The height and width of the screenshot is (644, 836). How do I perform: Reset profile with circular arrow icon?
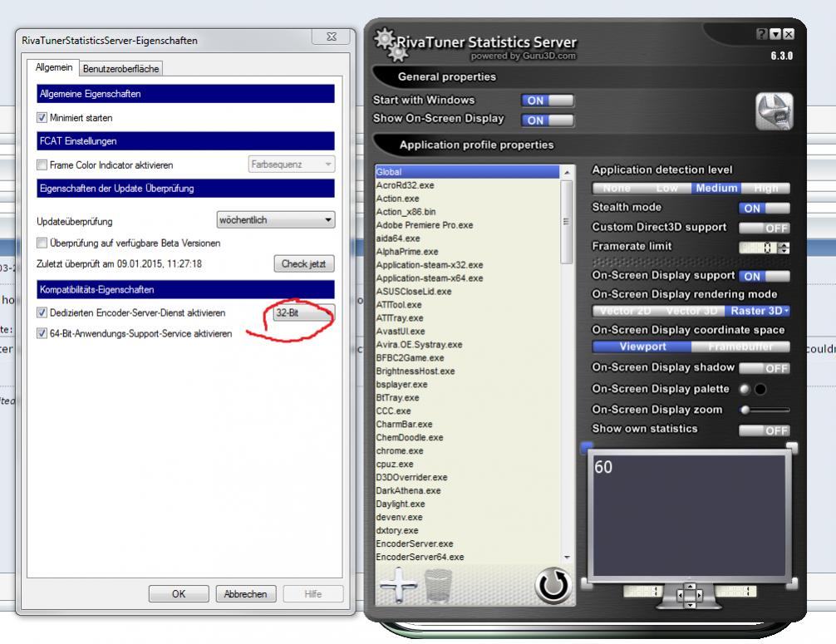point(553,585)
